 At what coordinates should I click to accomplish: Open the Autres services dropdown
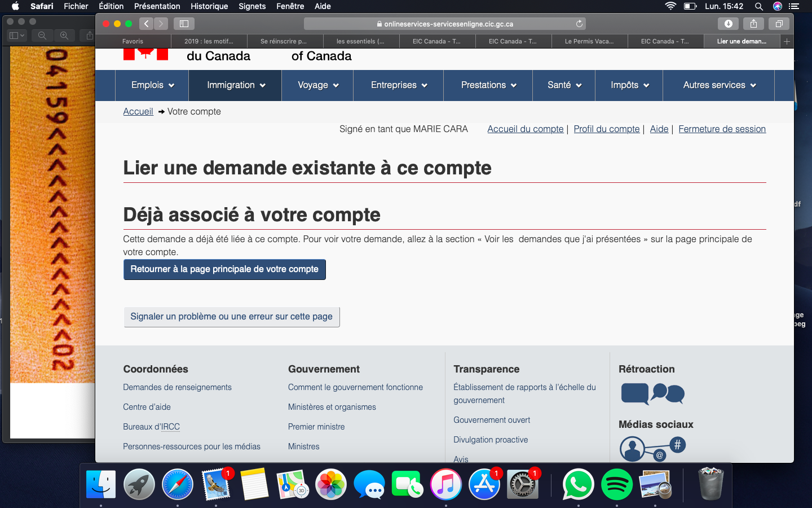pos(719,85)
